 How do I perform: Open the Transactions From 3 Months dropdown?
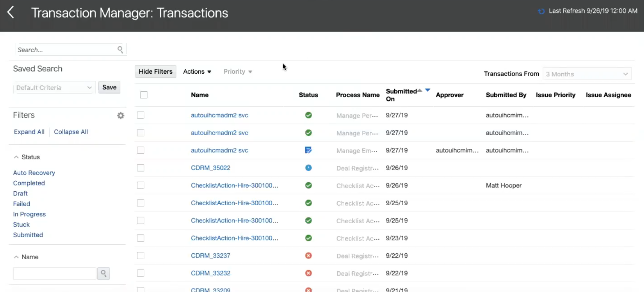click(587, 74)
